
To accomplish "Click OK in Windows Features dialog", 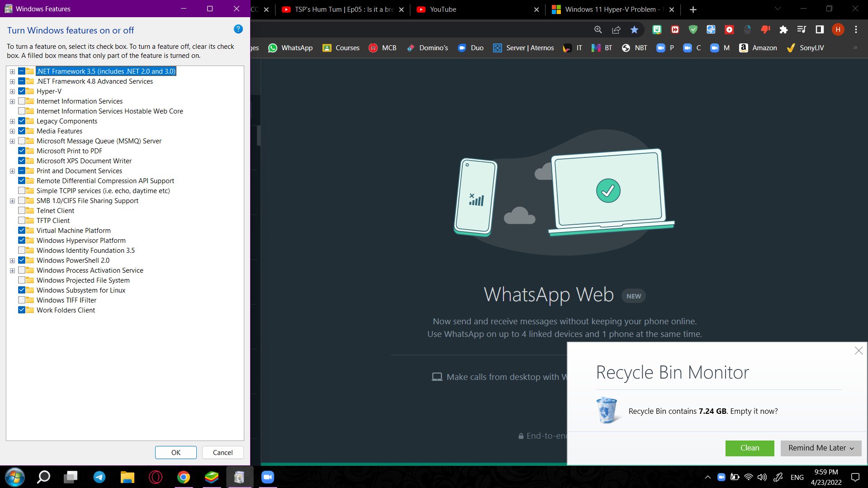I will click(176, 452).
